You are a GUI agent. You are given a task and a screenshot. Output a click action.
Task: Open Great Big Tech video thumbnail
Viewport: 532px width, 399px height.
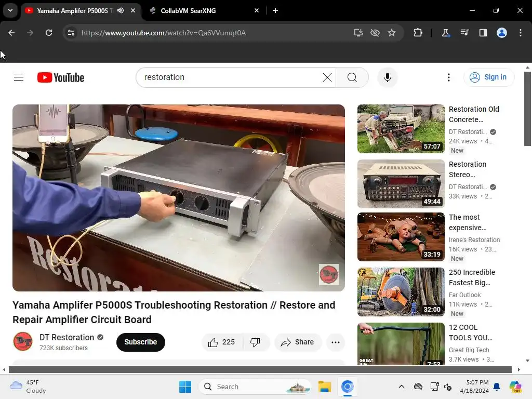point(401,344)
